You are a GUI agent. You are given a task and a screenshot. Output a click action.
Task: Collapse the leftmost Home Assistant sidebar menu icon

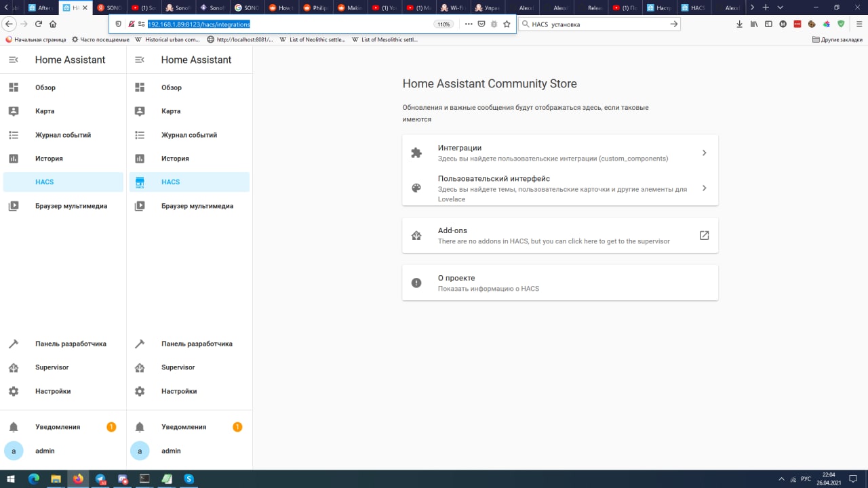click(x=14, y=60)
